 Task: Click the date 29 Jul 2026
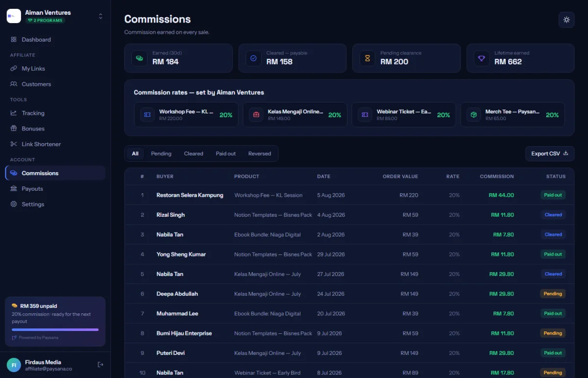[331, 254]
